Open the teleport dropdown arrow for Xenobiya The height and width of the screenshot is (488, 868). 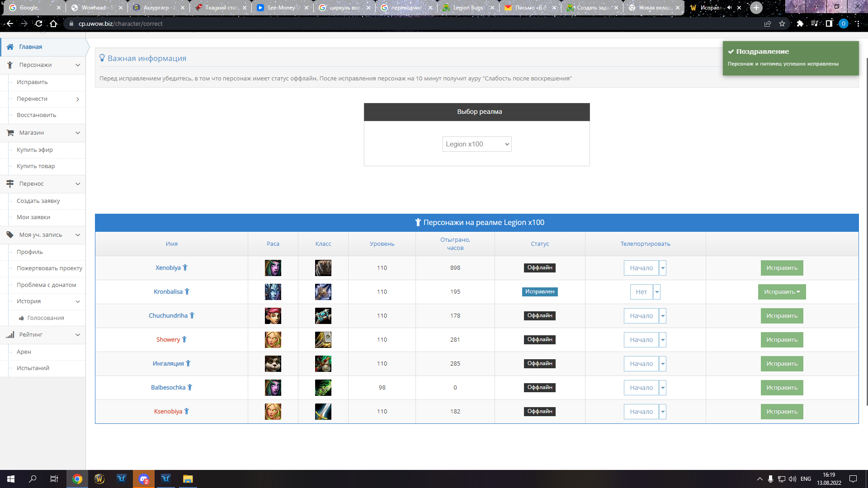point(663,268)
